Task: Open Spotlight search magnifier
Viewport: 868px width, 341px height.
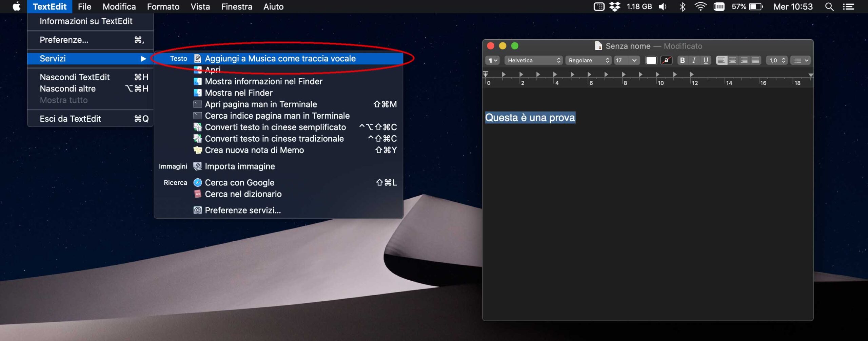Action: [829, 6]
